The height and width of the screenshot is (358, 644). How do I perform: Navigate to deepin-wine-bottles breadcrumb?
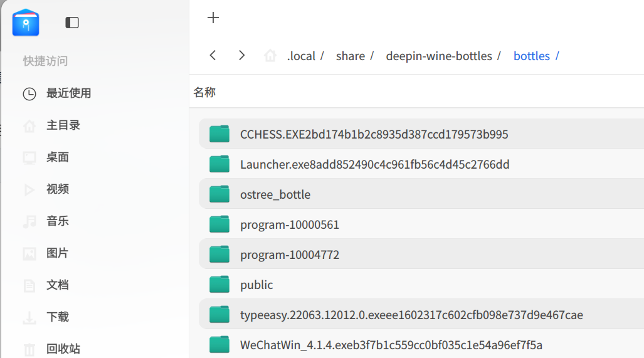click(x=438, y=56)
